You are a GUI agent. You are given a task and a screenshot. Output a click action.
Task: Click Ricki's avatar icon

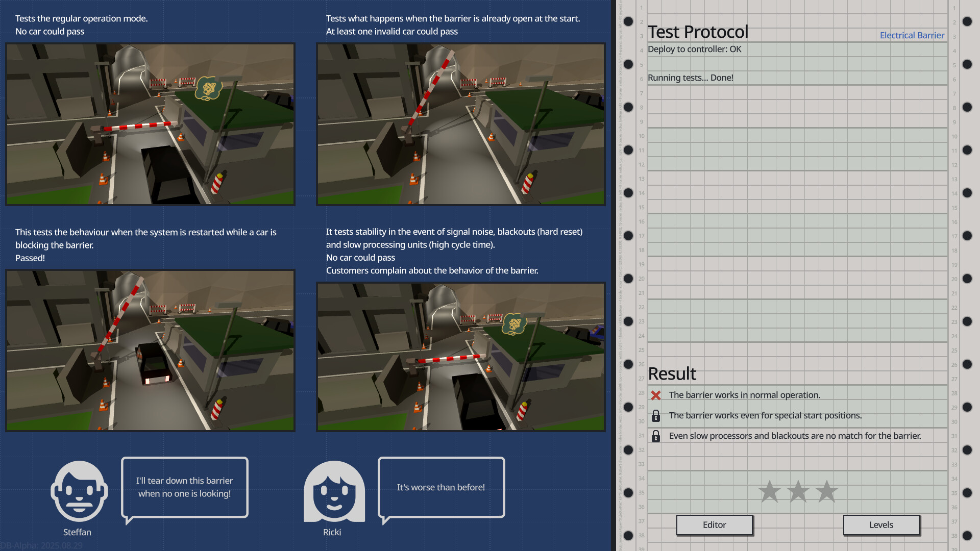pos(333,492)
